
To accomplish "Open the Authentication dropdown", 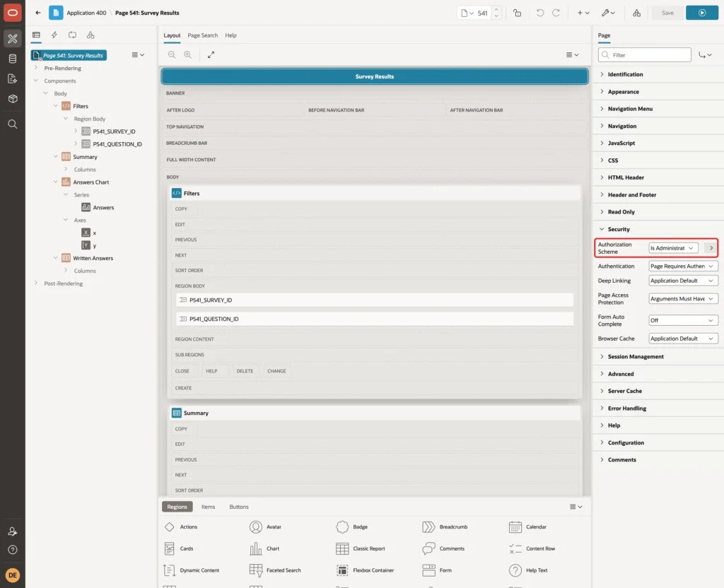I will click(x=683, y=266).
